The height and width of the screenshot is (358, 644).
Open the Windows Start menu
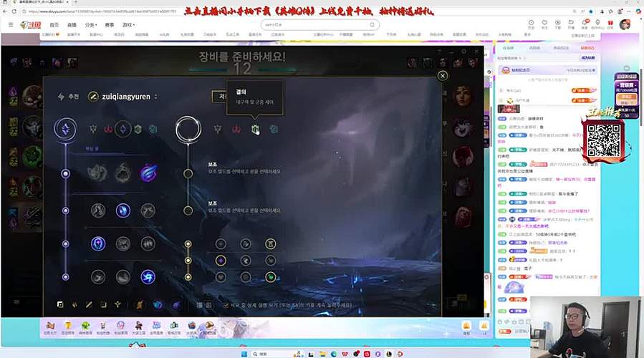pos(244,354)
